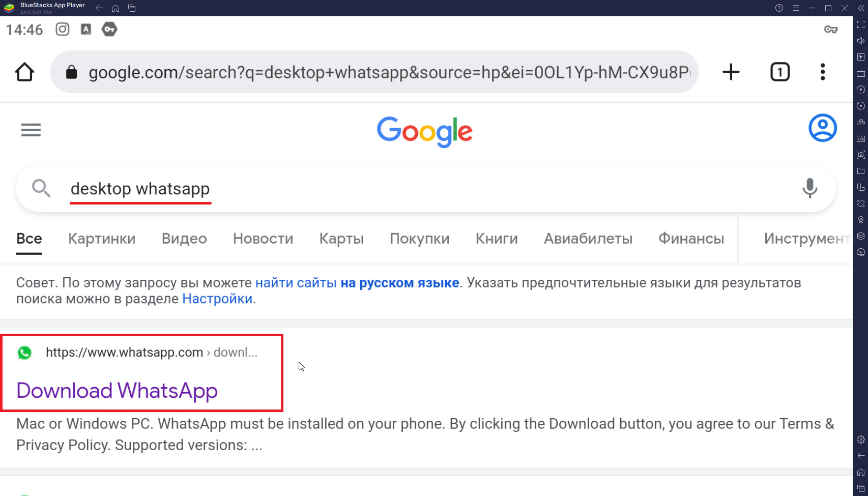The width and height of the screenshot is (868, 496).
Task: Open Google hamburger menu
Action: tap(31, 130)
